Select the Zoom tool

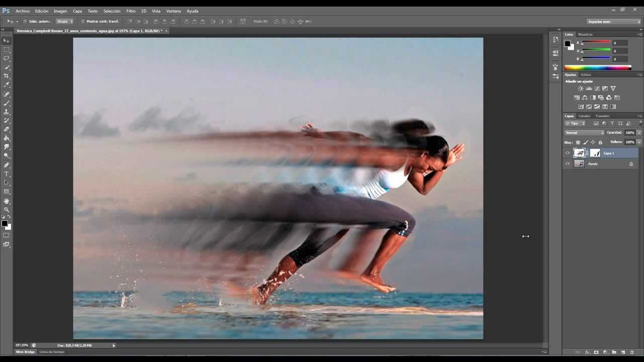(7, 210)
